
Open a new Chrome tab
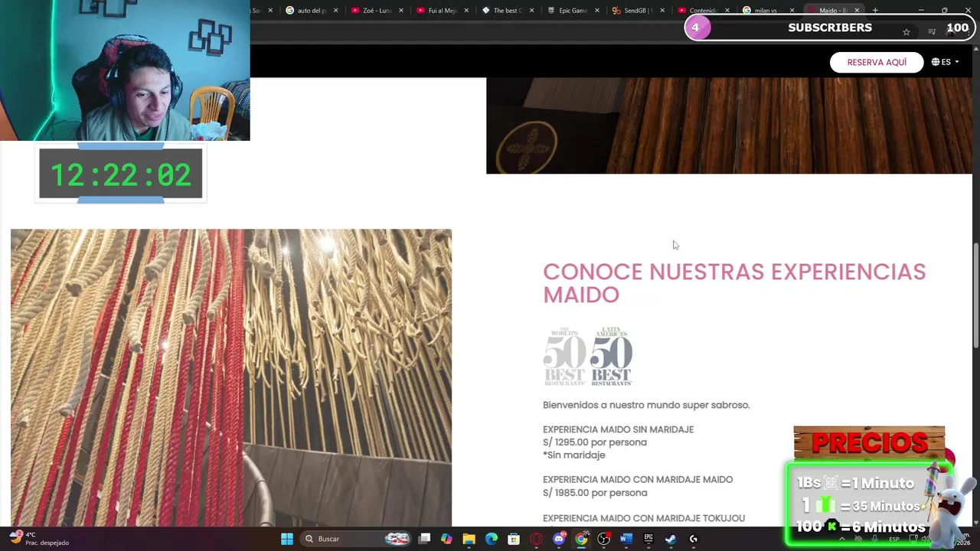pos(875,10)
